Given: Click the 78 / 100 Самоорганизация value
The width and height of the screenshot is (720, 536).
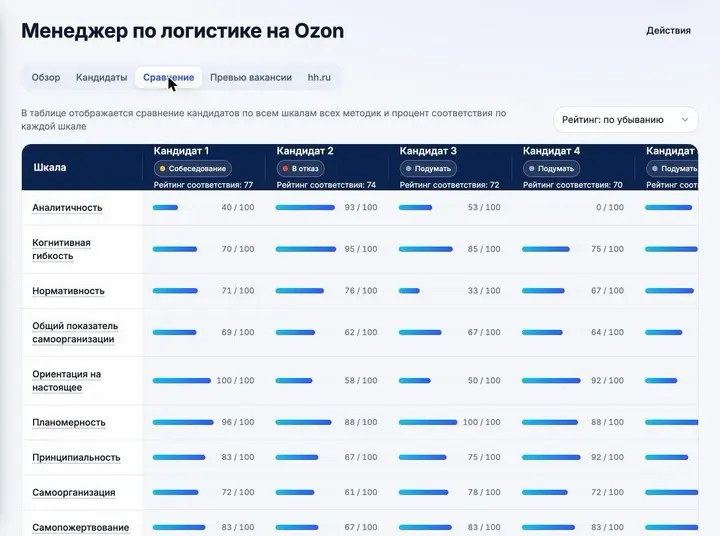Looking at the screenshot, I should [484, 492].
